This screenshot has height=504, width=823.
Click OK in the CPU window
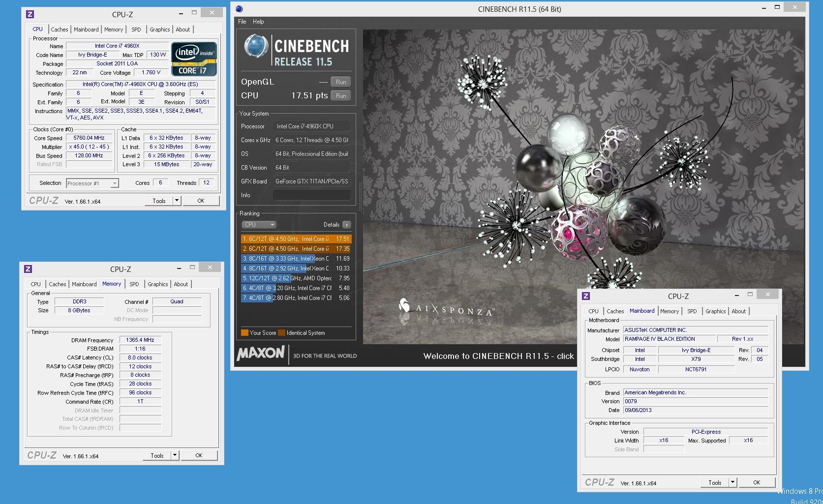201,201
